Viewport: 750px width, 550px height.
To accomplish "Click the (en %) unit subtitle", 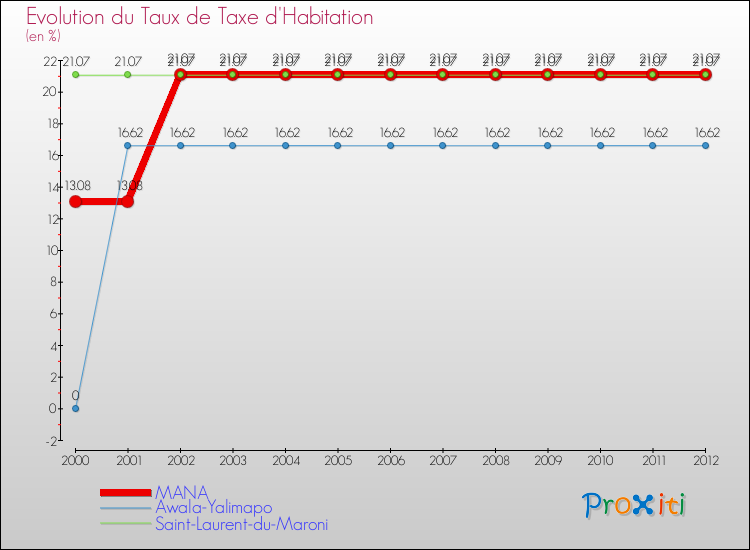I will tap(43, 36).
